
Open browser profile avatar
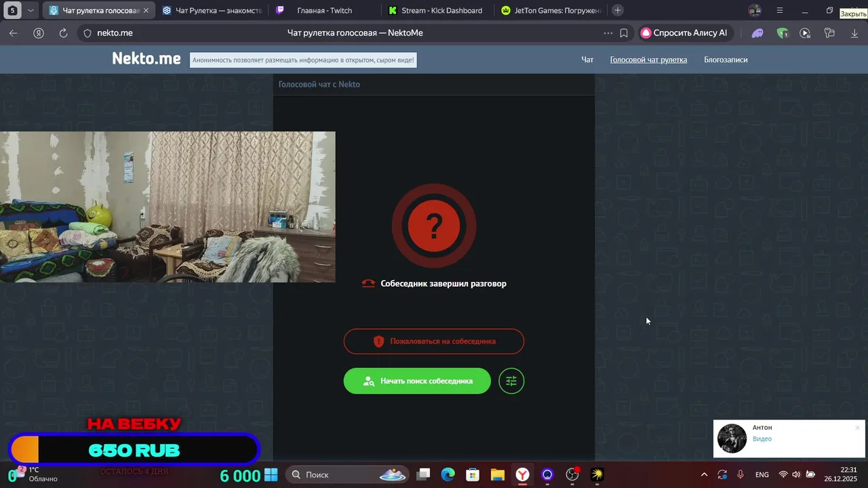click(755, 10)
